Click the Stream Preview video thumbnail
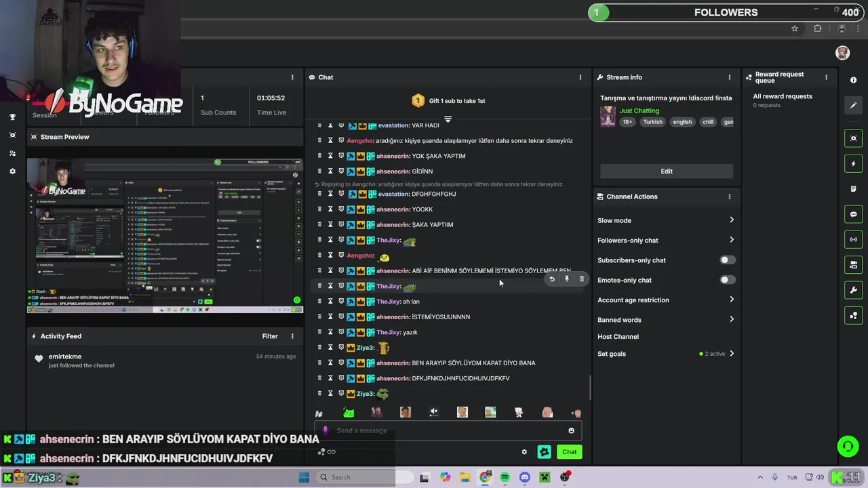Screen dimensions: 868x488 165,235
